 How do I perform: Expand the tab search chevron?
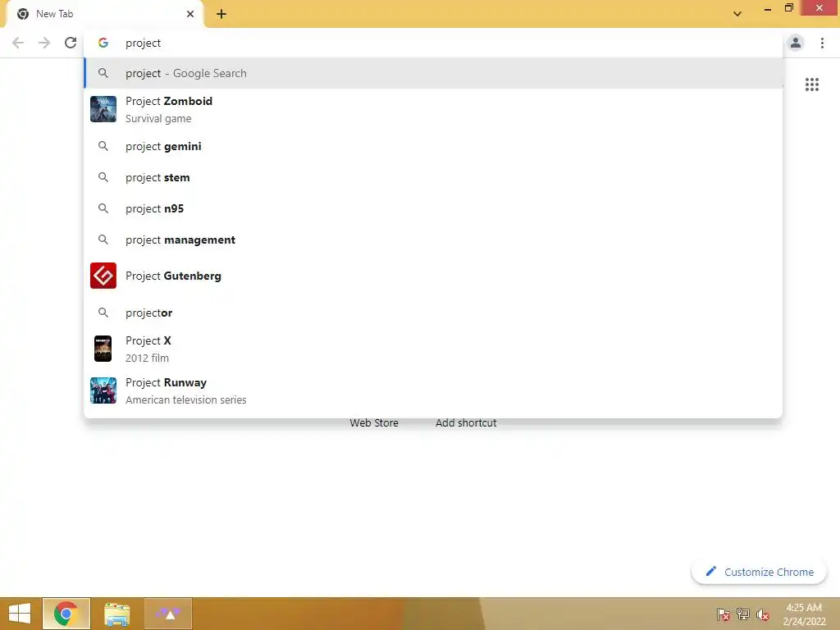click(x=737, y=14)
